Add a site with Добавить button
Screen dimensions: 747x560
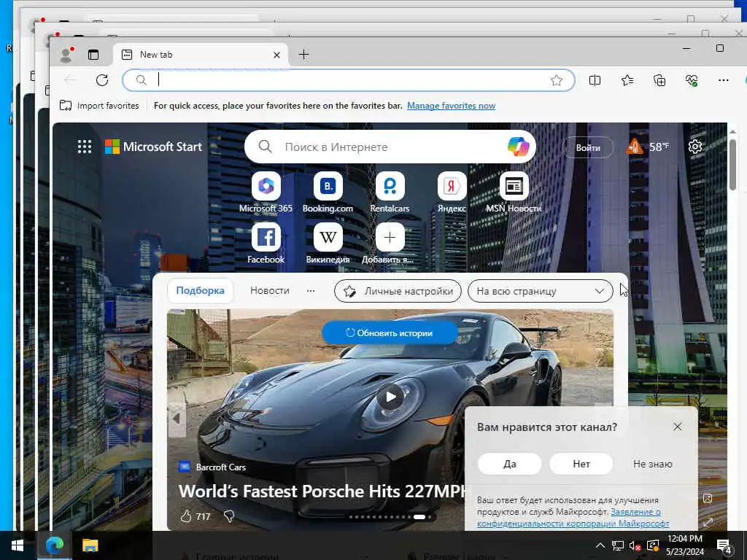tap(390, 243)
